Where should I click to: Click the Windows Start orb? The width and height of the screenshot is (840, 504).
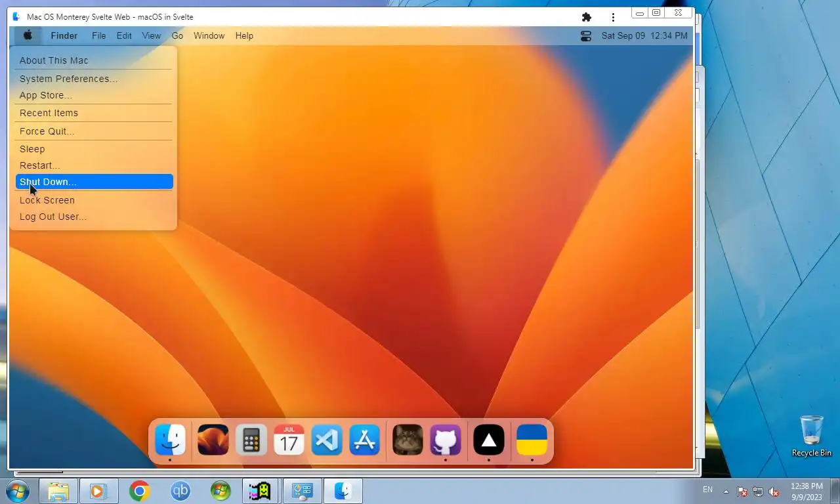[x=17, y=491]
